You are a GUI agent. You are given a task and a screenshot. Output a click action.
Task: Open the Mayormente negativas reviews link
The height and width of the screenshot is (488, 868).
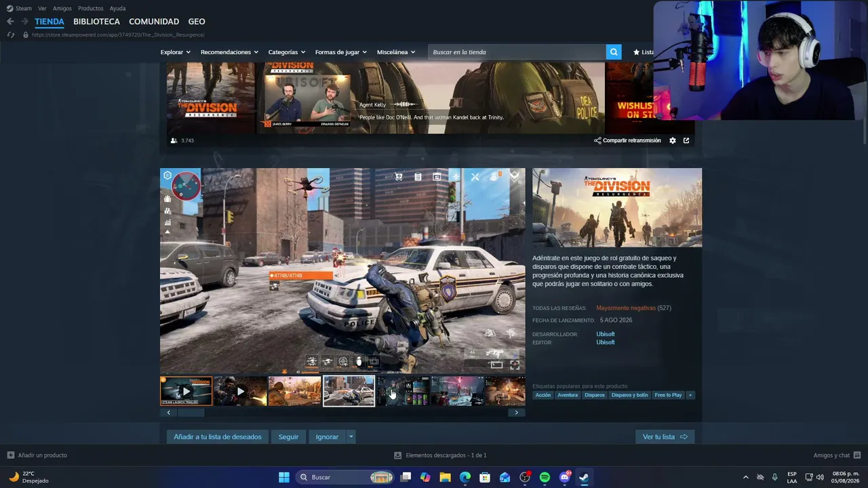coord(626,308)
